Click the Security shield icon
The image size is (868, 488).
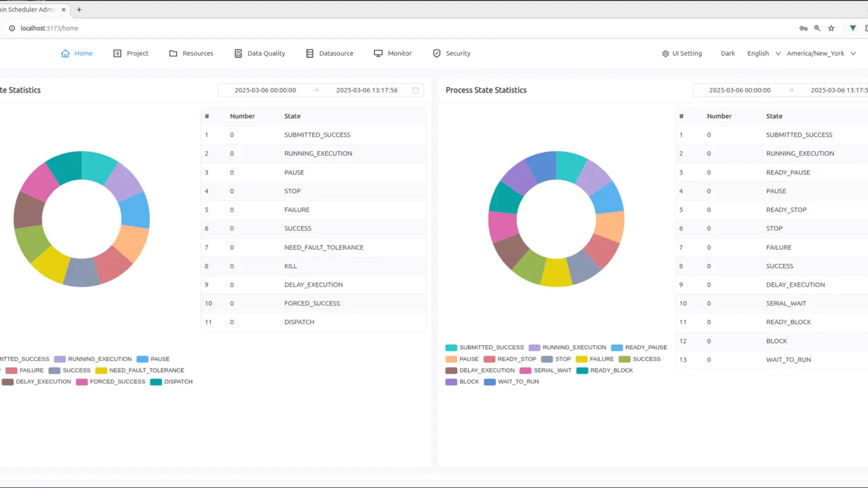437,53
